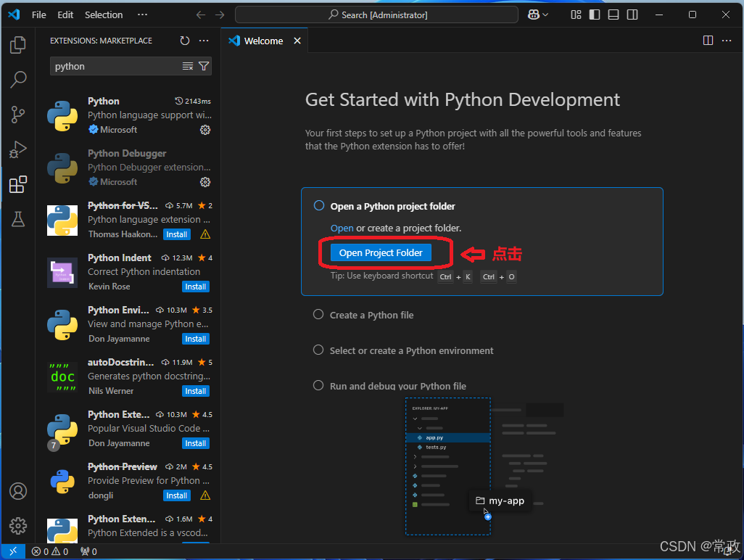Open Copilot dropdown chevron

coord(545,15)
